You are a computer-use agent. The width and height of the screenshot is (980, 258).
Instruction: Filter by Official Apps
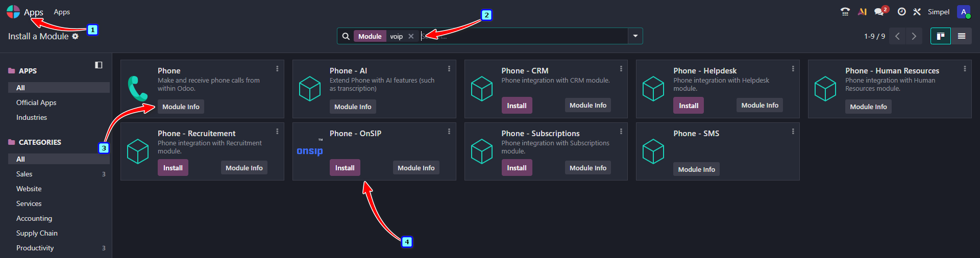(59, 102)
